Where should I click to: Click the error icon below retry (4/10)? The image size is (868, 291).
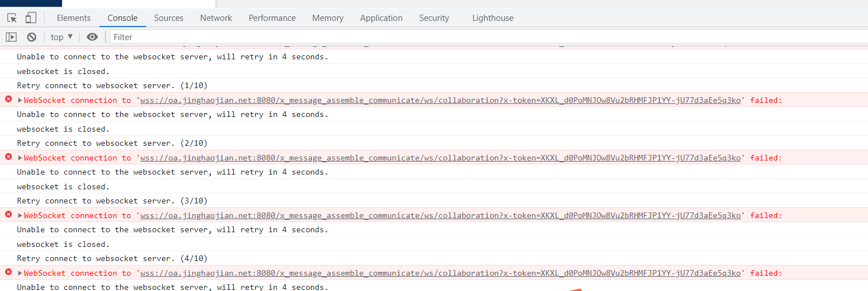pos(8,272)
